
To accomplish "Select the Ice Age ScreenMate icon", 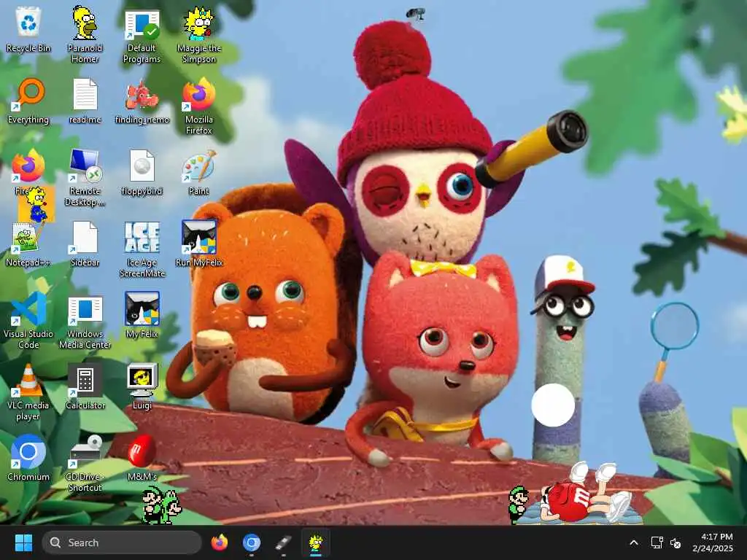I will point(142,249).
